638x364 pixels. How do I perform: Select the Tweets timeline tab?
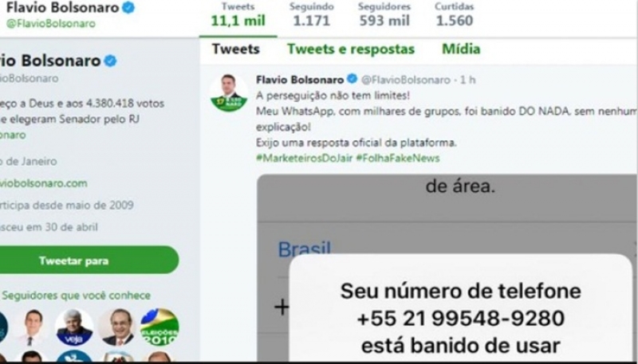pyautogui.click(x=235, y=49)
